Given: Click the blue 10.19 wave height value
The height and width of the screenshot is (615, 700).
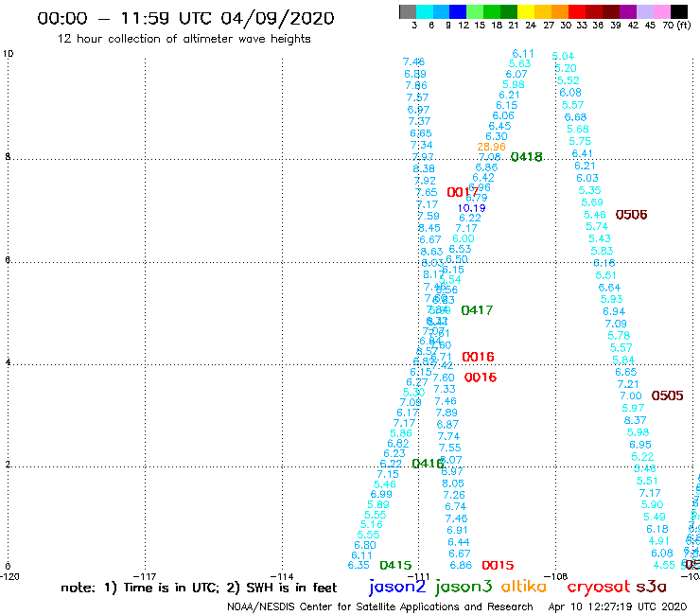Looking at the screenshot, I should pos(471,208).
